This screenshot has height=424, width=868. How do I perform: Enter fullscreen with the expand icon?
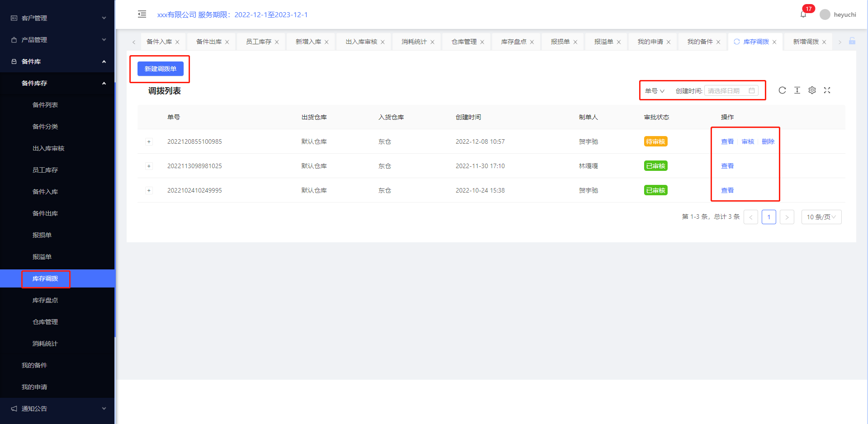pyautogui.click(x=827, y=90)
